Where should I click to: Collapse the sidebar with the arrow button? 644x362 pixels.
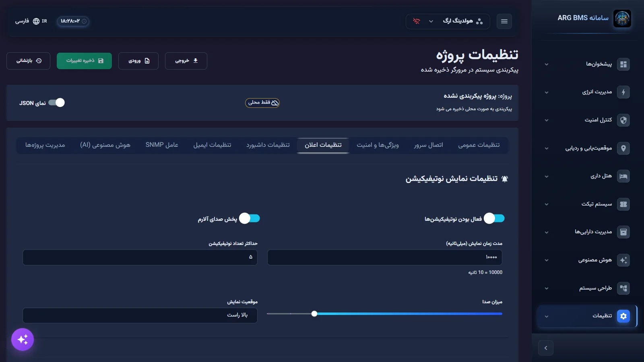[546, 348]
